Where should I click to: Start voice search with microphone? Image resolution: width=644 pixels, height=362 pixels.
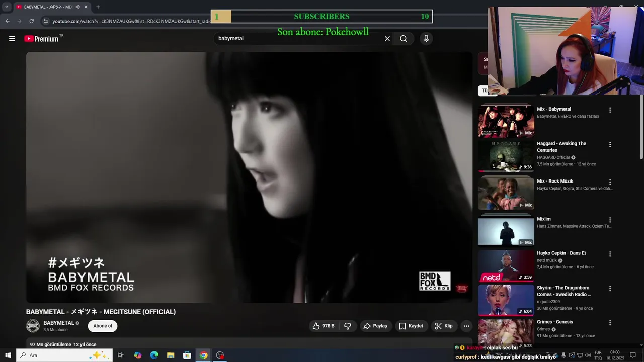[x=426, y=39]
